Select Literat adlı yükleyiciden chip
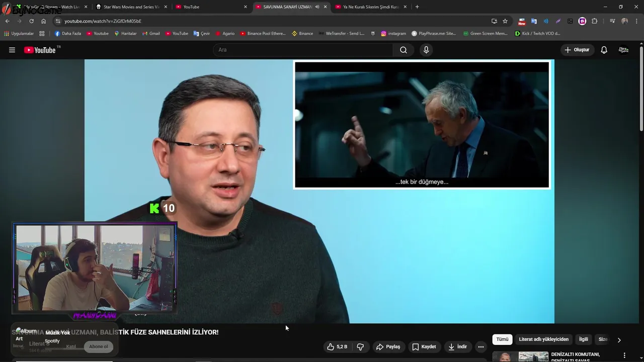This screenshot has height=362, width=644. [544, 339]
